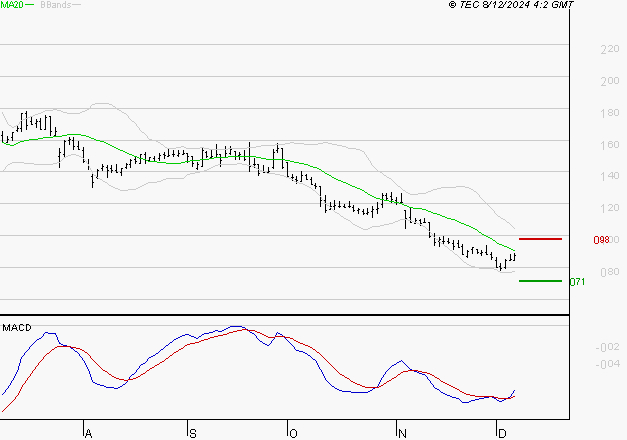Click the TEC copyright timestamp text

[x=511, y=4]
